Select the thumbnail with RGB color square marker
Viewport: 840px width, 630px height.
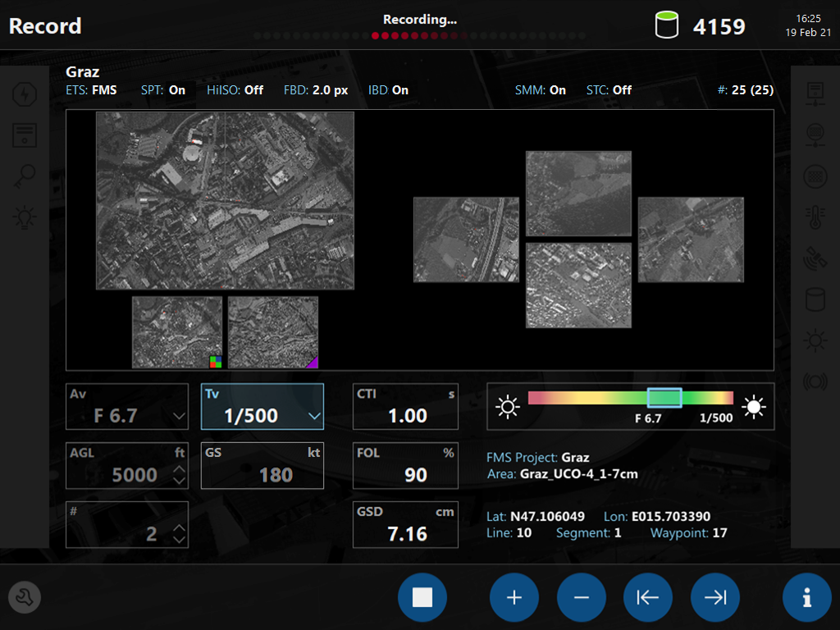[177, 332]
